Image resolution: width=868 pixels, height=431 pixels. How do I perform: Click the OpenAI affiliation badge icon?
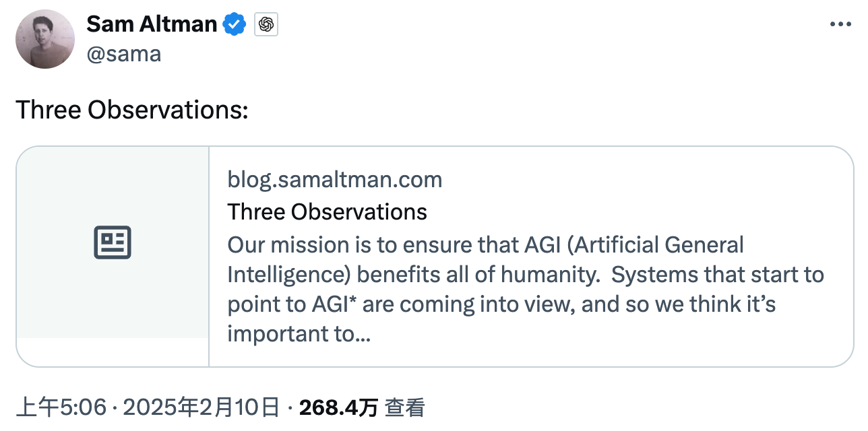pos(266,26)
